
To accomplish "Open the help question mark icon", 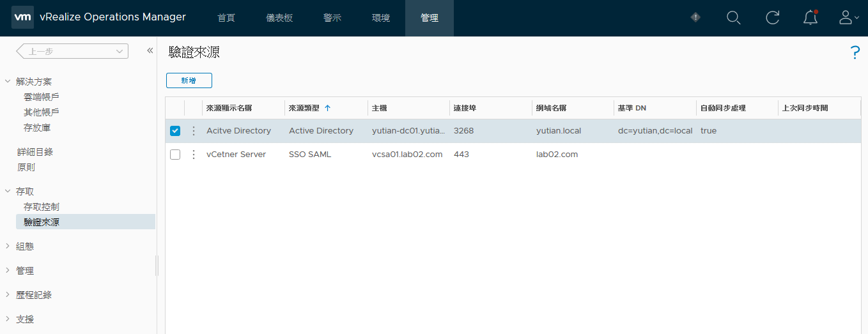I will (x=855, y=53).
